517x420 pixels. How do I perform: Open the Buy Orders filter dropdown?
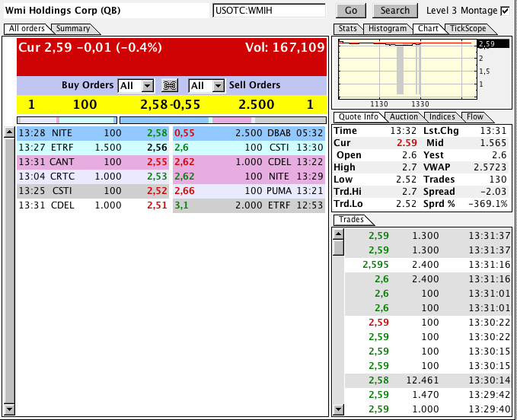147,86
